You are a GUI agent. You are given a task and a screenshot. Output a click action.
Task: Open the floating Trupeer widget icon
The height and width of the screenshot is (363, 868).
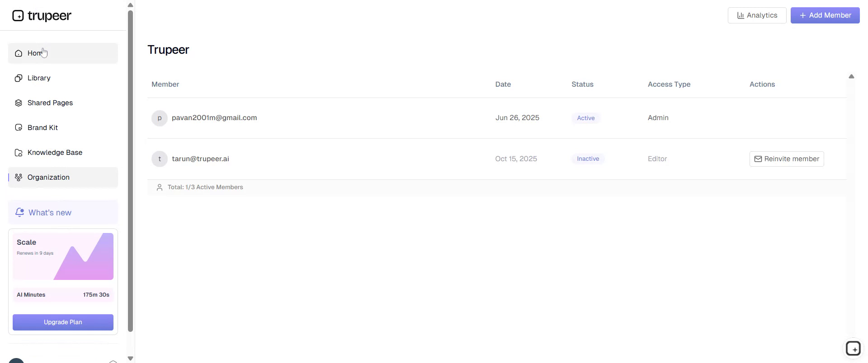click(x=853, y=349)
